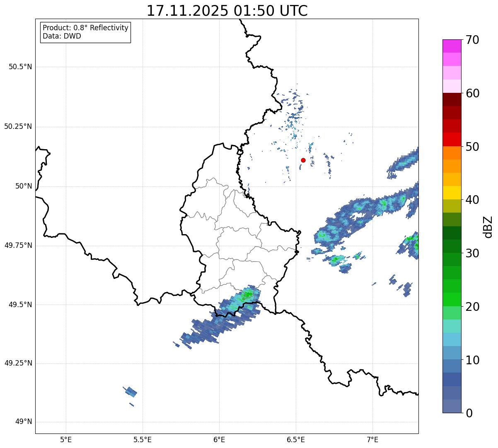Click the colorbar tick label 40
Image resolution: width=498 pixels, height=448 pixels.
click(x=472, y=200)
